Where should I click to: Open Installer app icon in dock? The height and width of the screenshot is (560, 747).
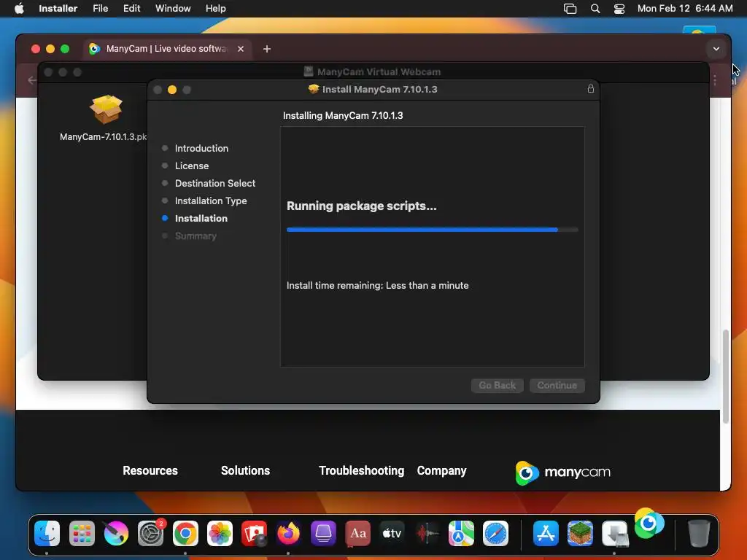(614, 533)
